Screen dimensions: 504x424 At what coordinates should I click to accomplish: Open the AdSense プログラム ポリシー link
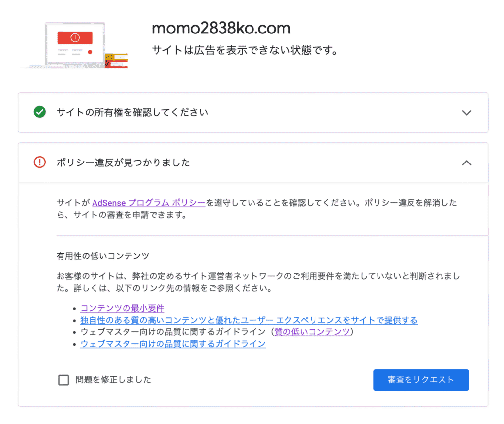click(x=149, y=203)
